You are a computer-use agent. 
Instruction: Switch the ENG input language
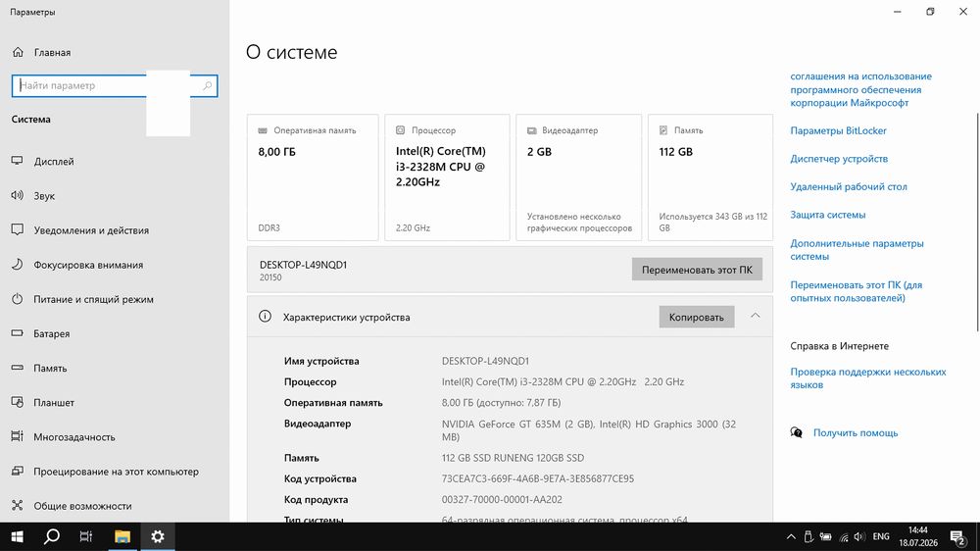[x=881, y=536]
